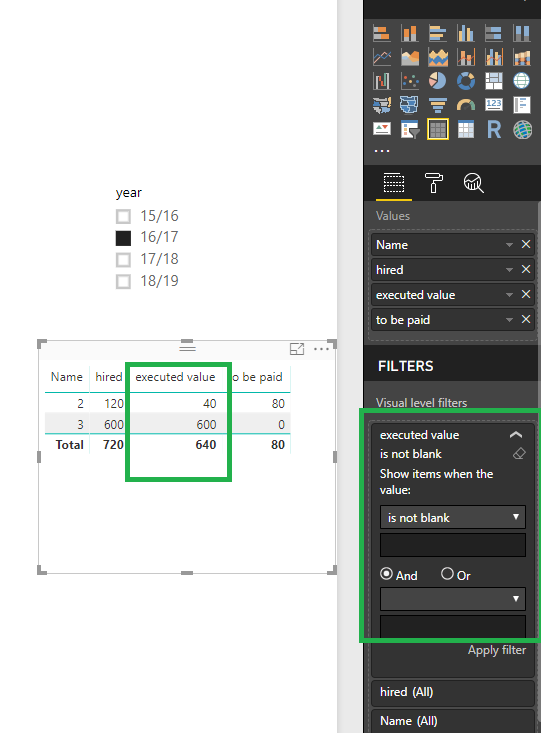Select the line and clustered column chart
Viewport: 541px width, 733px height.
494,57
